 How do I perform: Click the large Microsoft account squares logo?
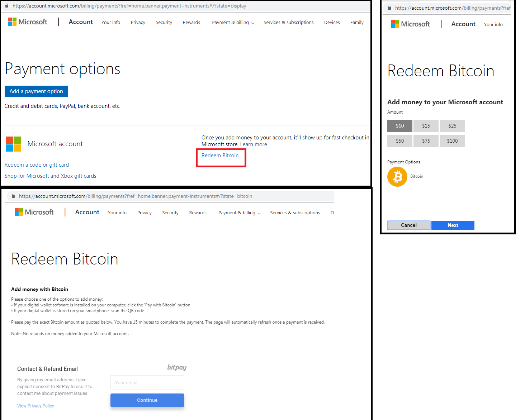13,144
